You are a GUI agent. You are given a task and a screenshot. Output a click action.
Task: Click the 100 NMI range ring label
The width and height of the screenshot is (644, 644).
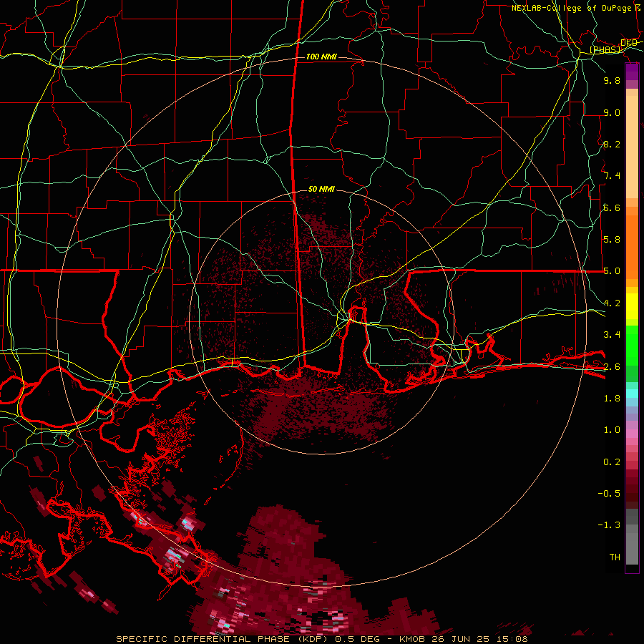[321, 57]
